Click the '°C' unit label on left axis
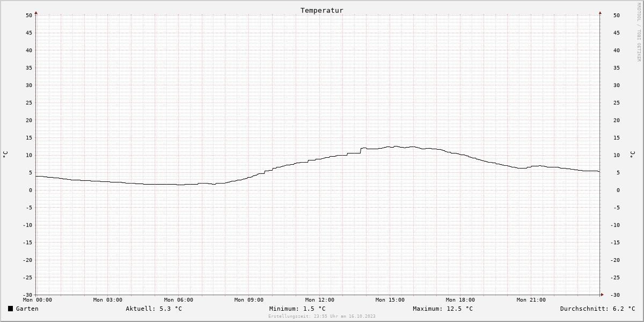Image resolution: width=644 pixels, height=322 pixels. (x=5, y=155)
